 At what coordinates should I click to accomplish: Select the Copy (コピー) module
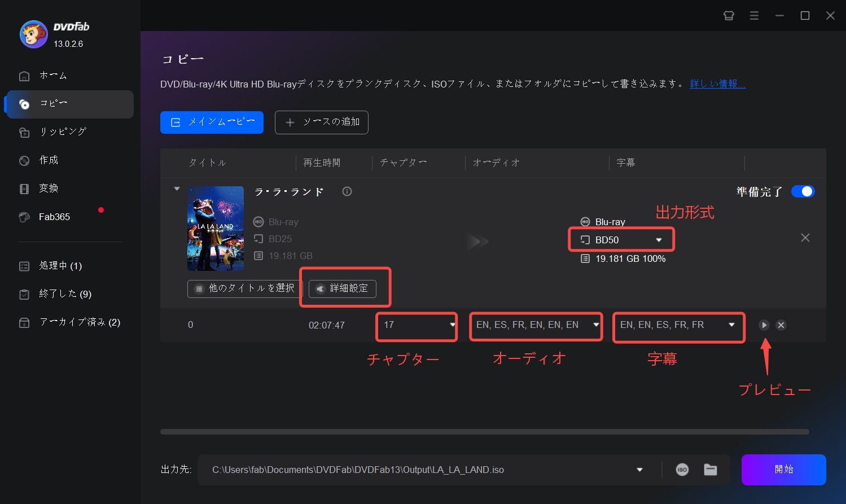tap(70, 104)
